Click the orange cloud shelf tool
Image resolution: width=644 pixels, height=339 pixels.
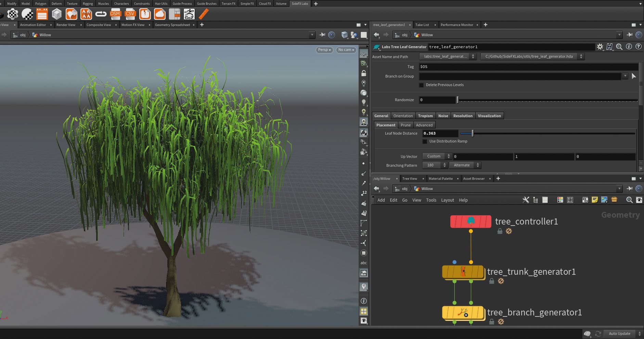click(160, 14)
